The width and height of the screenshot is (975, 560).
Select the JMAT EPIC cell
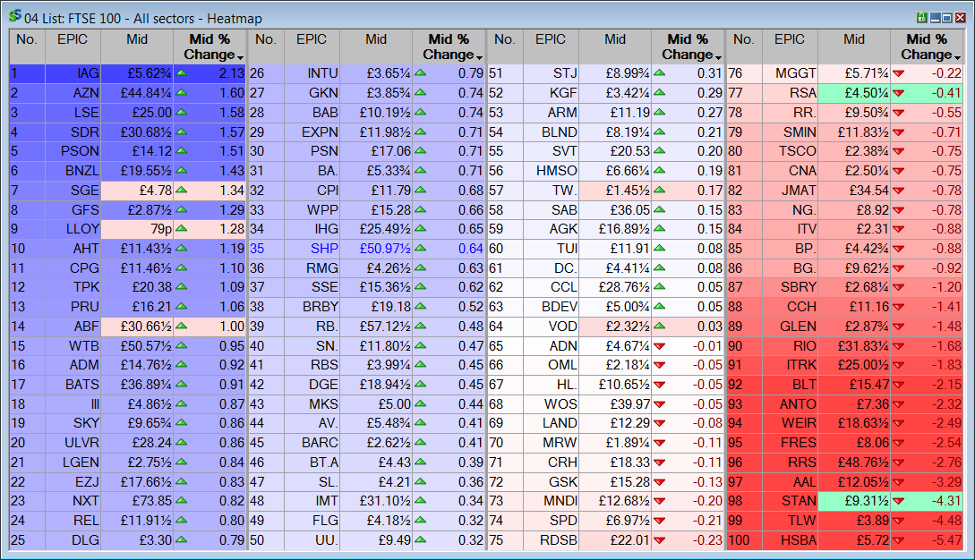click(790, 191)
